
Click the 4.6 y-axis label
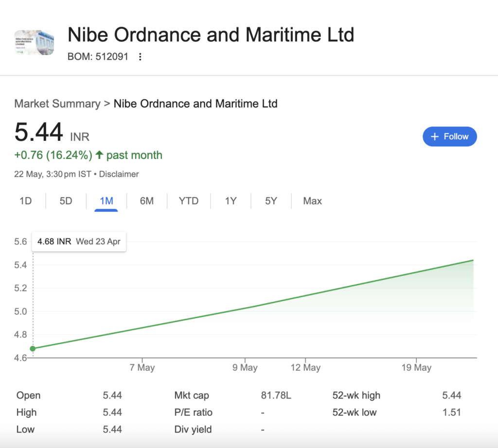point(20,358)
